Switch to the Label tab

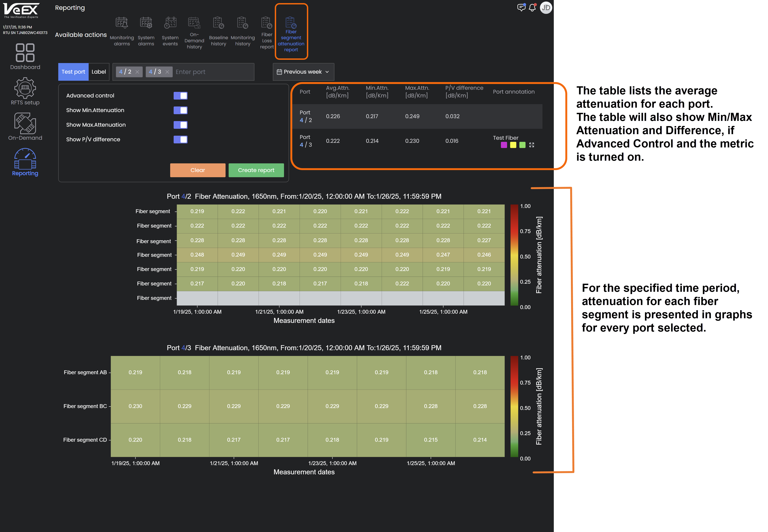99,72
